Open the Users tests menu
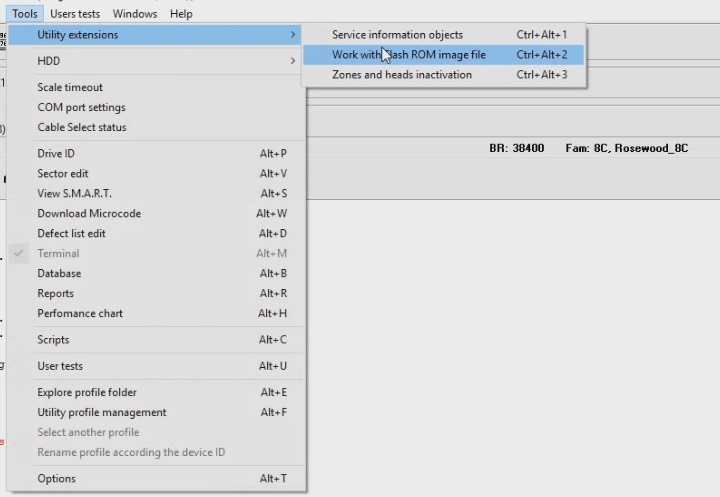This screenshot has height=497, width=720. click(x=75, y=14)
